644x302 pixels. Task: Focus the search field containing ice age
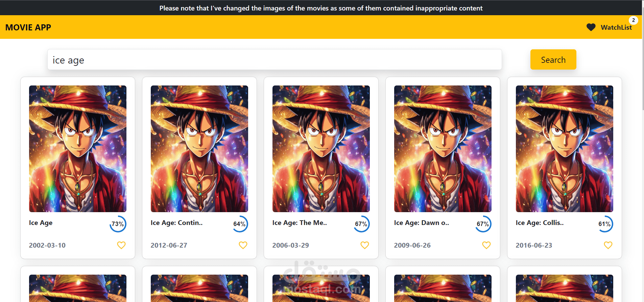(275, 60)
